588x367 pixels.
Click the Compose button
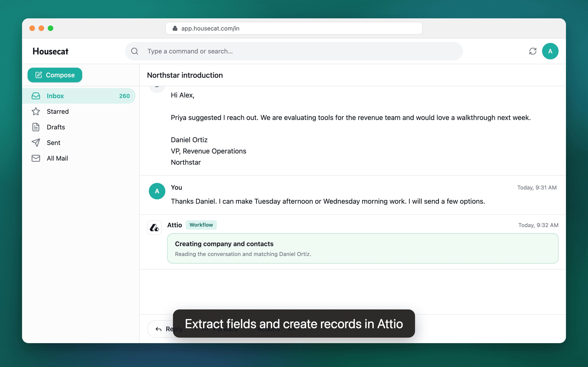pos(55,75)
